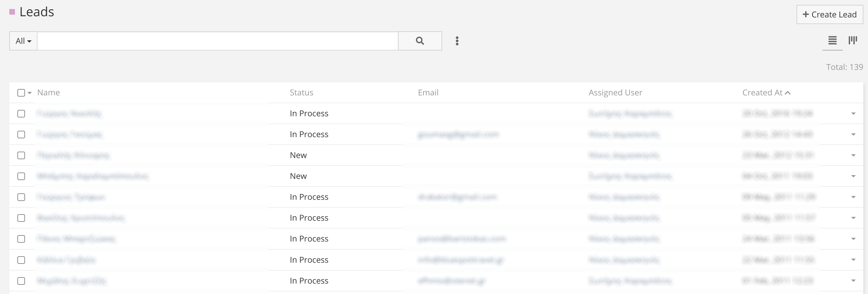Click the pink Leads entity color square
The height and width of the screenshot is (294, 868).
coord(12,12)
